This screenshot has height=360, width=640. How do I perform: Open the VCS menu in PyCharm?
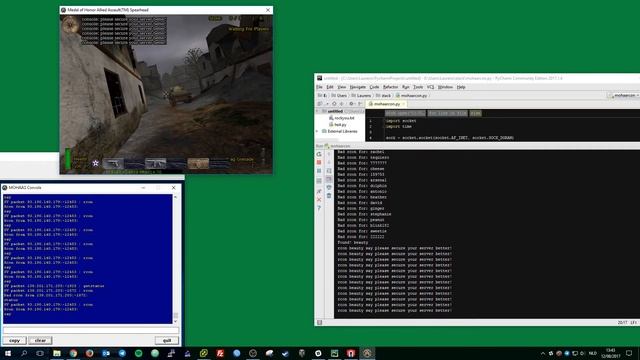click(x=430, y=87)
